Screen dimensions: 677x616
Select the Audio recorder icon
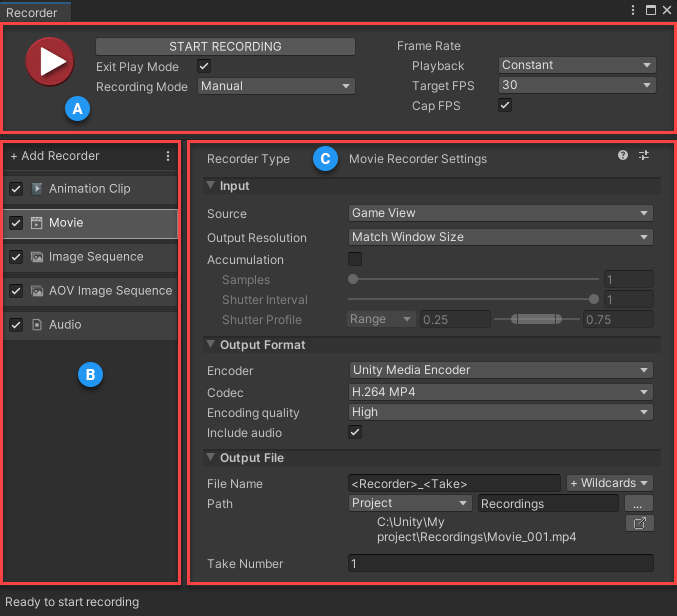[x=37, y=325]
